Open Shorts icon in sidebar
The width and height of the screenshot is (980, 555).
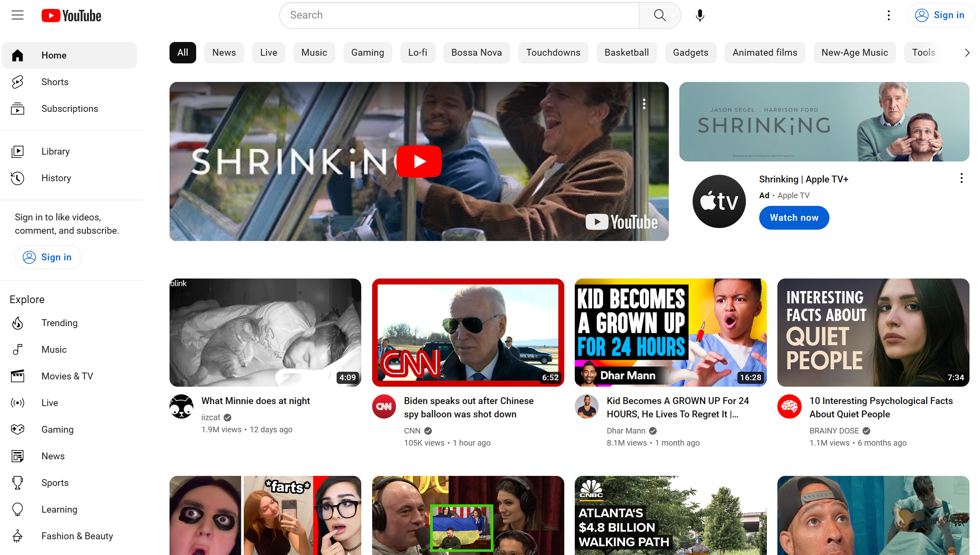[x=17, y=82]
